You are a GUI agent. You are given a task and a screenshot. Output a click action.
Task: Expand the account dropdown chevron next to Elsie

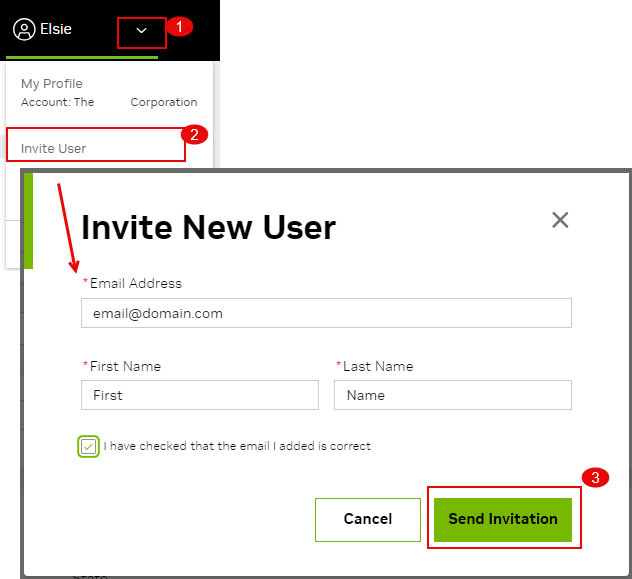tap(141, 31)
